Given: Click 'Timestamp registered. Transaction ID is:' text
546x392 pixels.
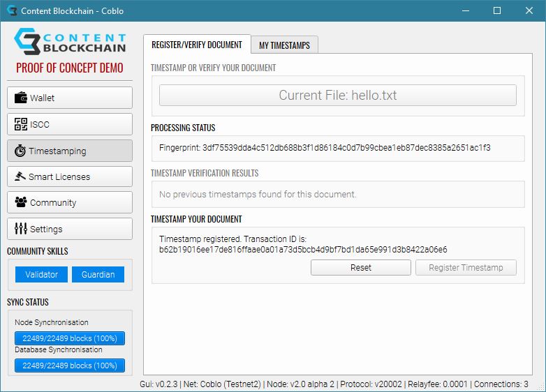Looking at the screenshot, I should (x=233, y=239).
